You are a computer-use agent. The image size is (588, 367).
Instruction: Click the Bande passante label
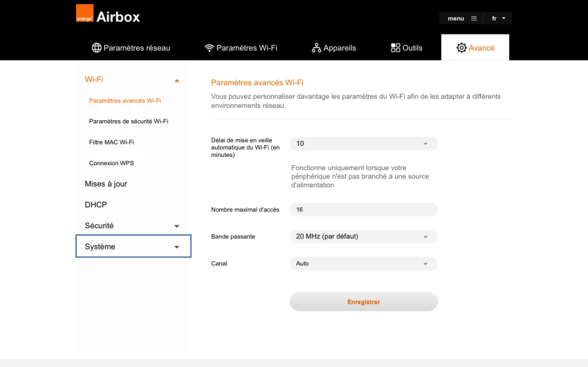233,236
